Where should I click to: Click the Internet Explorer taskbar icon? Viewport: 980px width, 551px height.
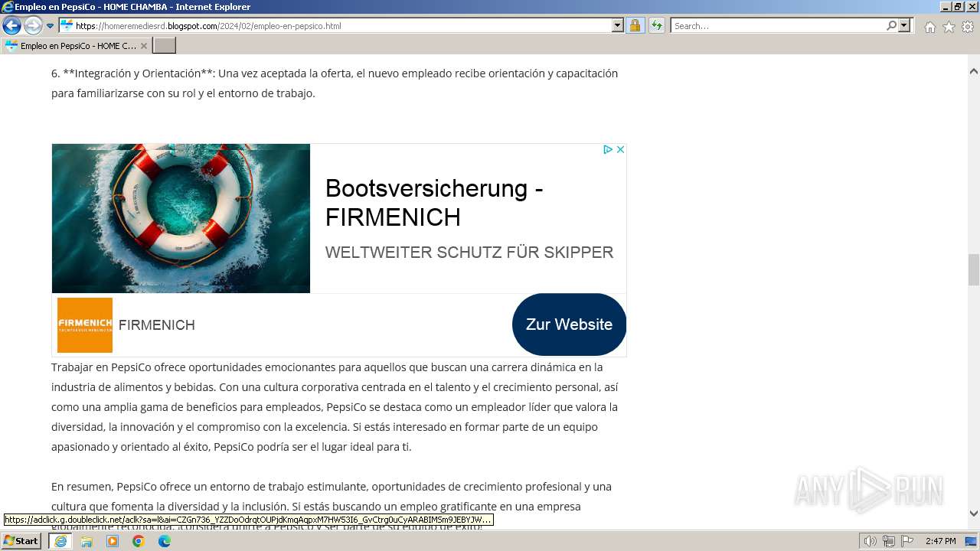(x=60, y=541)
